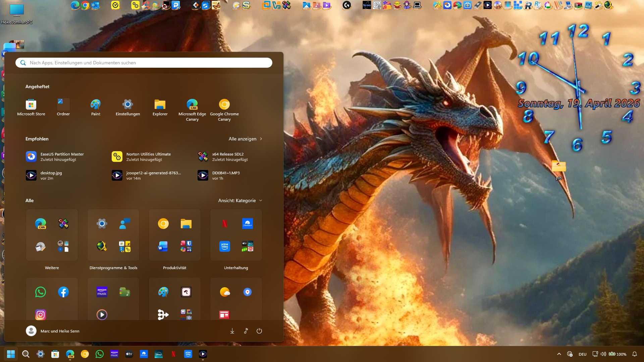Open Marc und Heike Senn account
The height and width of the screenshot is (362, 644).
coord(53,331)
